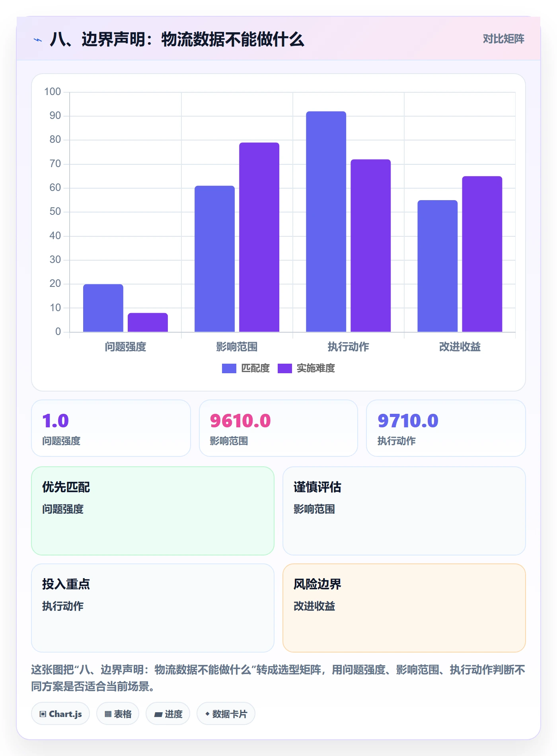Click the 实施难度 bar for 影响范围
The image size is (557, 756).
coord(259,237)
